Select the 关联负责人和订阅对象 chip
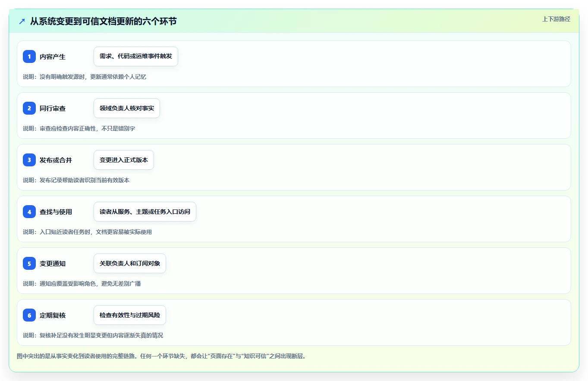The height and width of the screenshot is (381, 588). [x=130, y=263]
